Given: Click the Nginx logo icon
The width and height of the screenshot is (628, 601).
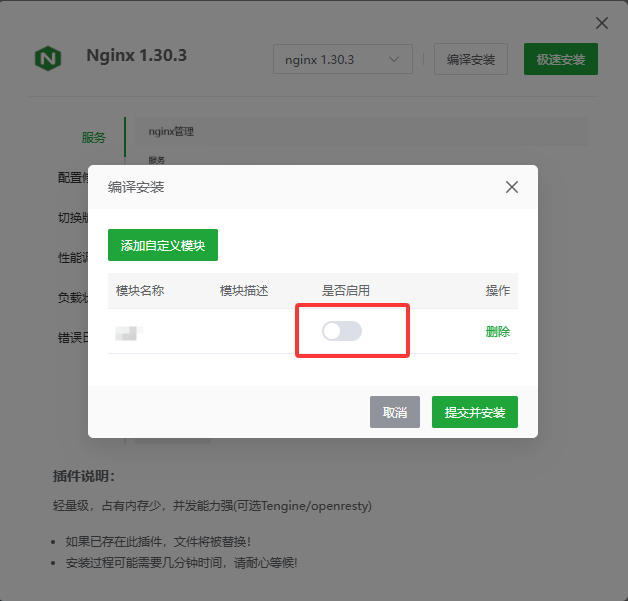Looking at the screenshot, I should pyautogui.click(x=48, y=58).
